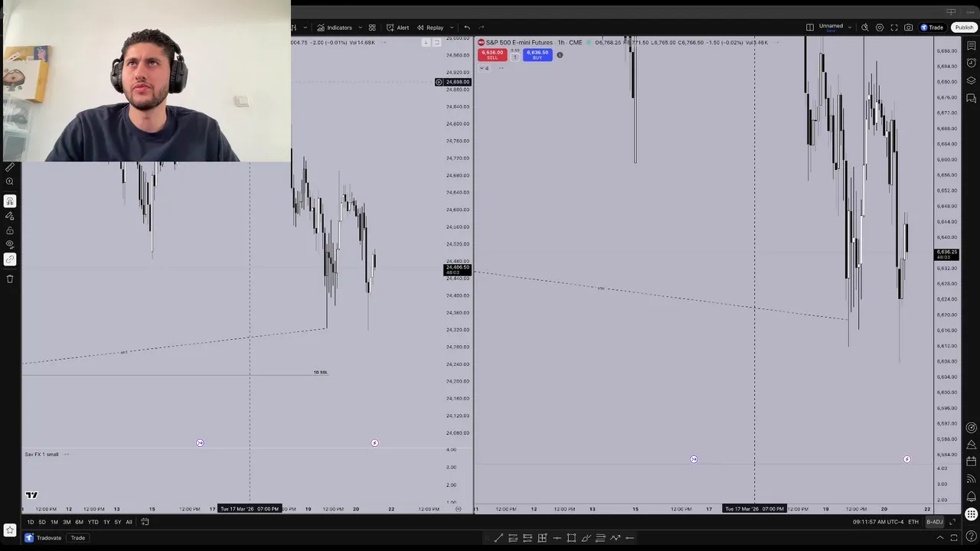
Task: Select the 1D date range
Action: pyautogui.click(x=30, y=522)
